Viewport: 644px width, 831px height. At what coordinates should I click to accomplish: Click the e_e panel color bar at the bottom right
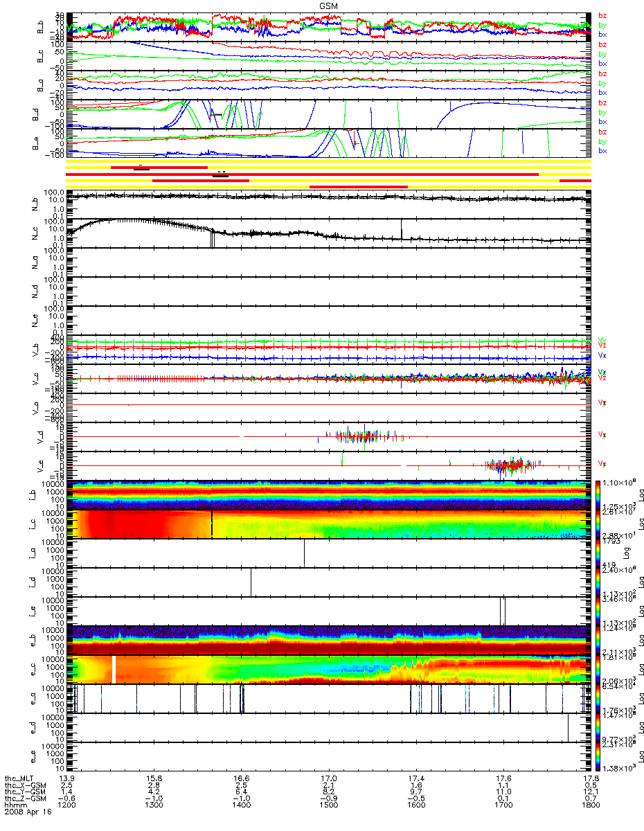click(x=599, y=757)
